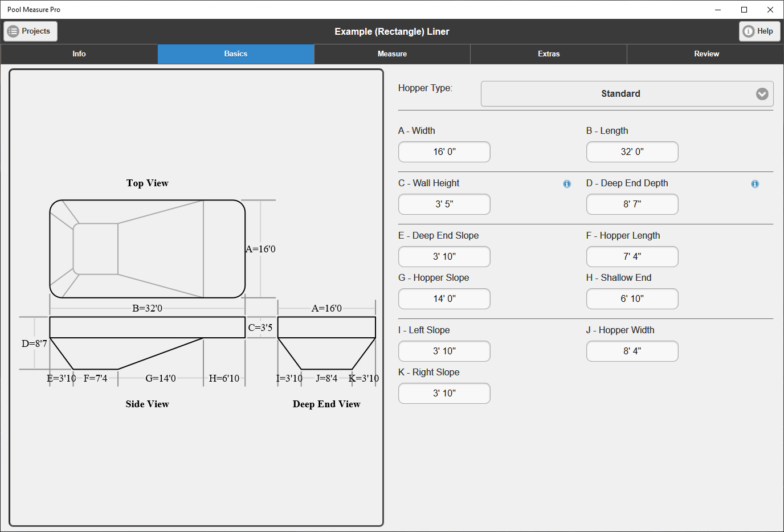
Task: Edit the C - Wall Height field
Action: pyautogui.click(x=444, y=204)
